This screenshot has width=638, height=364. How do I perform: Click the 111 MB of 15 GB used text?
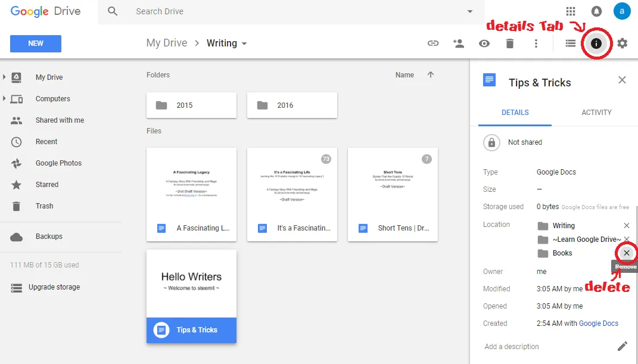pos(44,265)
